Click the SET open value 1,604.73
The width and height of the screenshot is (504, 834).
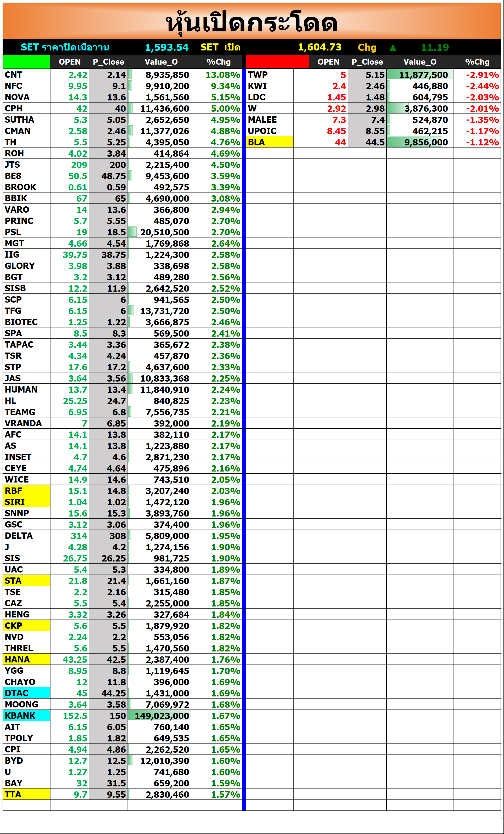point(319,47)
